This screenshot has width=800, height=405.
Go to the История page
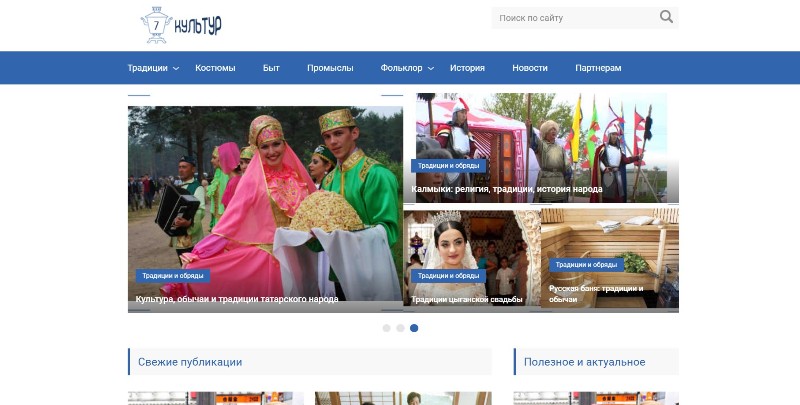(x=467, y=68)
